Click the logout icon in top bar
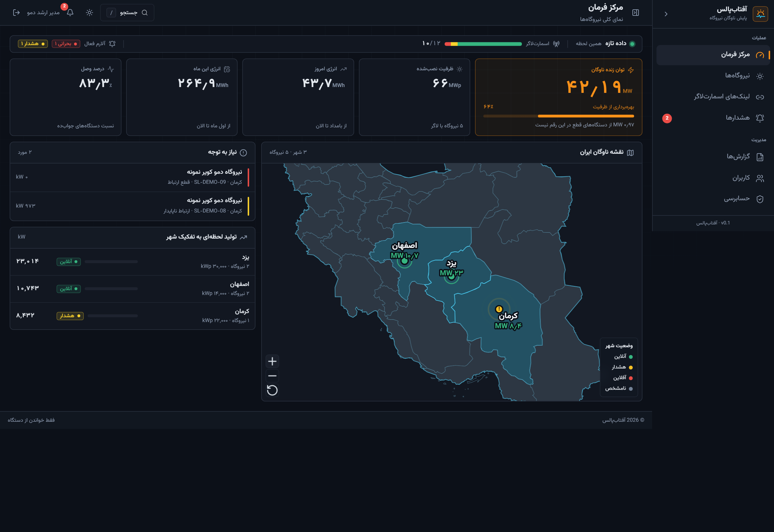The height and width of the screenshot is (532, 774). [x=16, y=13]
